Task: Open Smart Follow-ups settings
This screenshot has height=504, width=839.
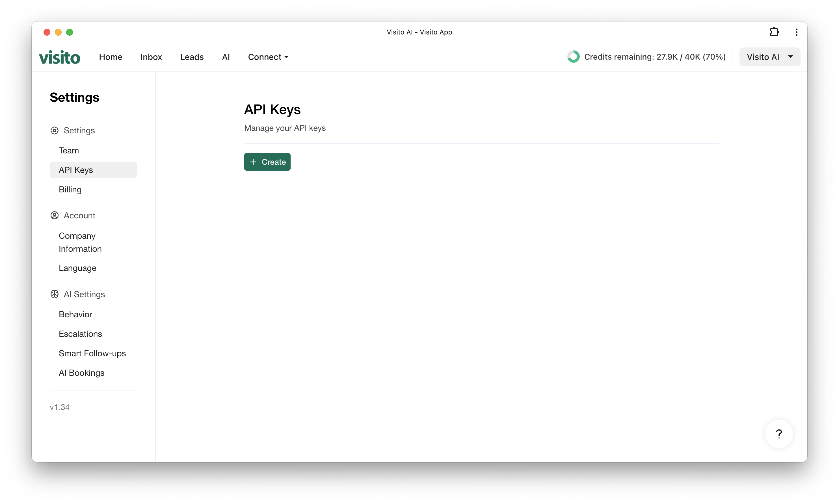Action: (x=92, y=353)
